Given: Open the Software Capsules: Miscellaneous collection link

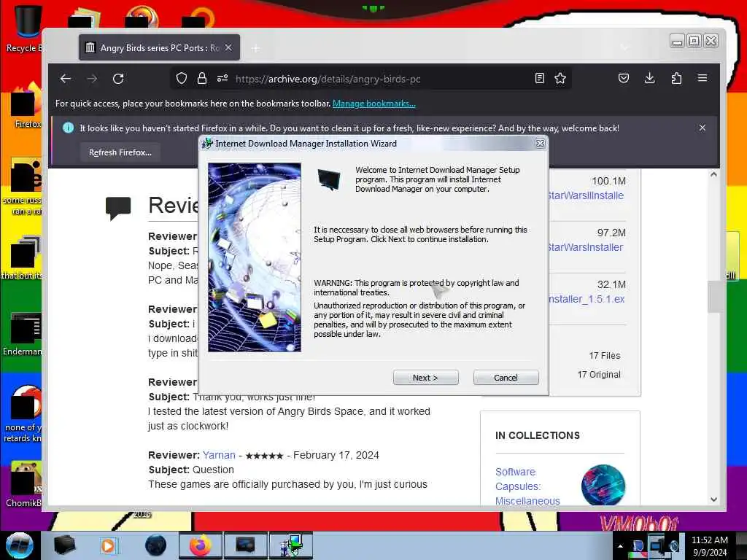Looking at the screenshot, I should coord(528,486).
